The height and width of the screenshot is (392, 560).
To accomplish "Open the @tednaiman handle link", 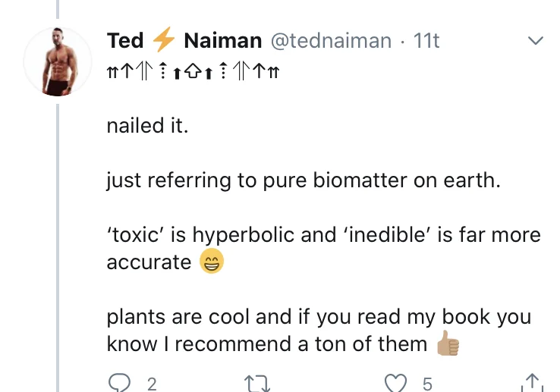I will click(x=329, y=40).
